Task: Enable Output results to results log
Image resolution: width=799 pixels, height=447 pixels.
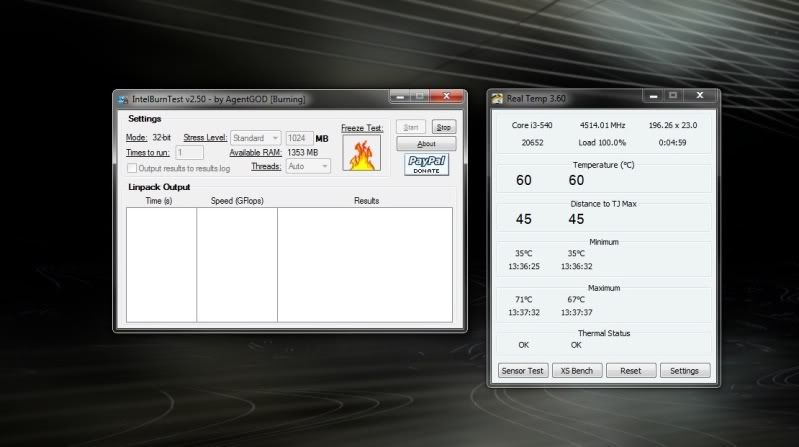Action: [133, 168]
